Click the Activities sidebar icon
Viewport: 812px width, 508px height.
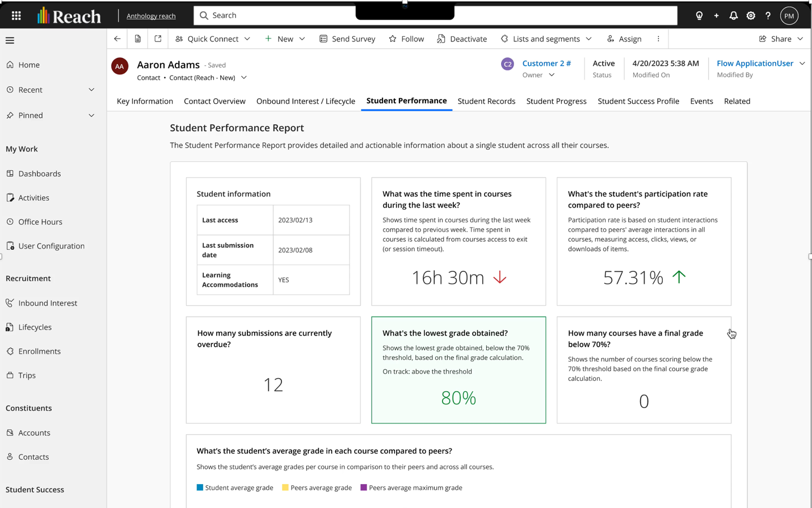tap(10, 198)
